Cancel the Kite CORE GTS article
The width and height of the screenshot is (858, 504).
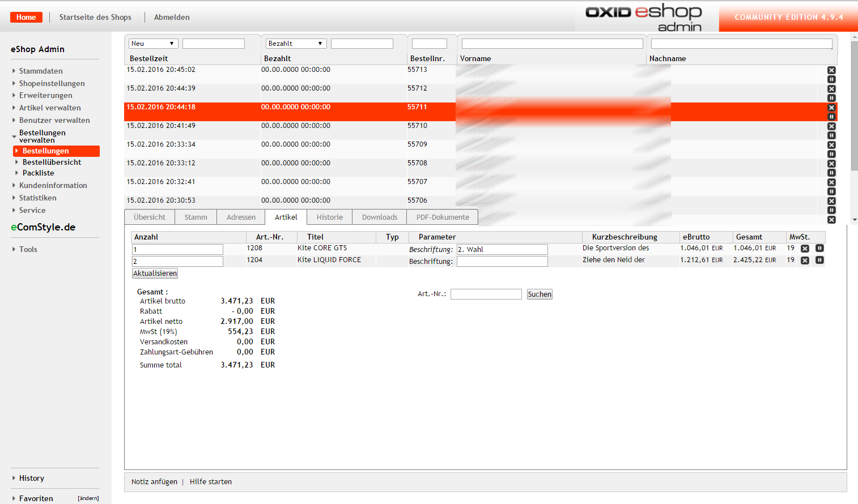click(819, 248)
